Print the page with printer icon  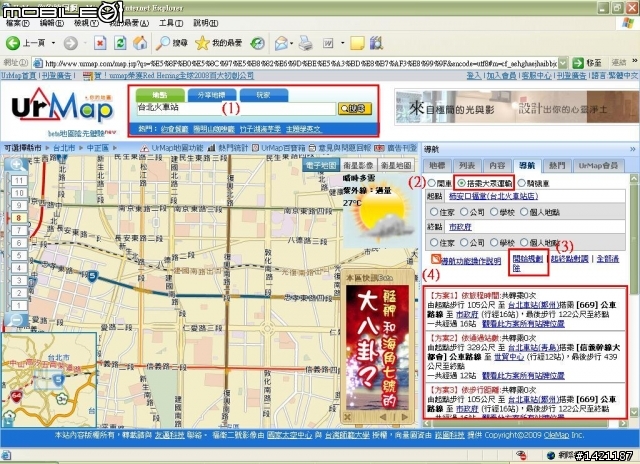[x=305, y=43]
